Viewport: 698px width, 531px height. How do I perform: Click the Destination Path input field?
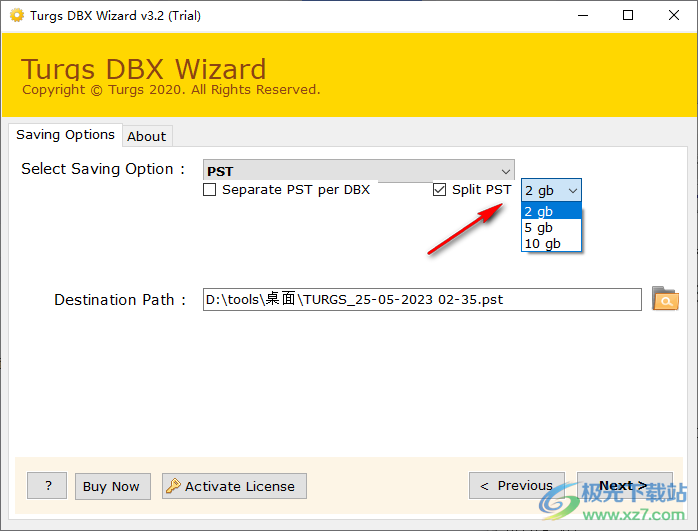click(422, 300)
